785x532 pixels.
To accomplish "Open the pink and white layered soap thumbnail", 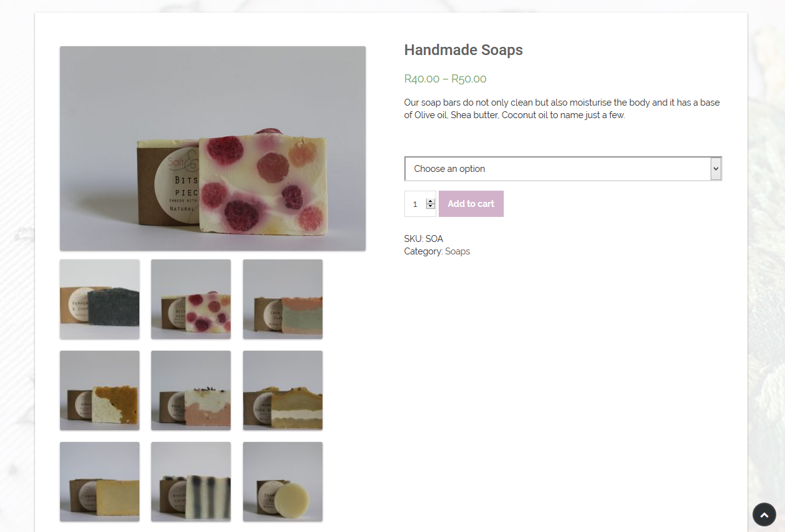I will pyautogui.click(x=191, y=390).
